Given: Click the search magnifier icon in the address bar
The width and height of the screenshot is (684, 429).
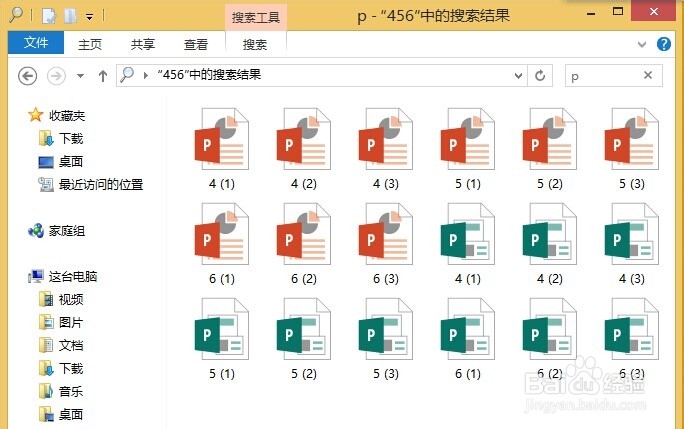Looking at the screenshot, I should click(127, 75).
